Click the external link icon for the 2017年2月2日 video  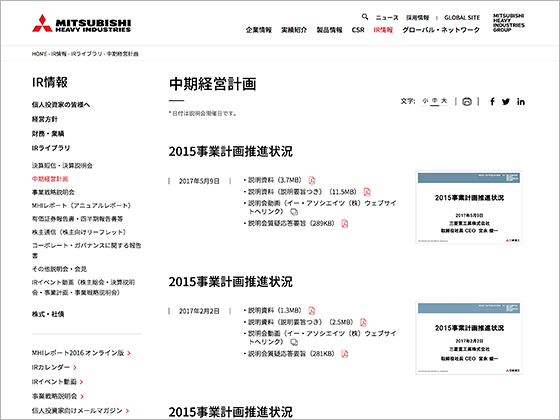(x=294, y=342)
